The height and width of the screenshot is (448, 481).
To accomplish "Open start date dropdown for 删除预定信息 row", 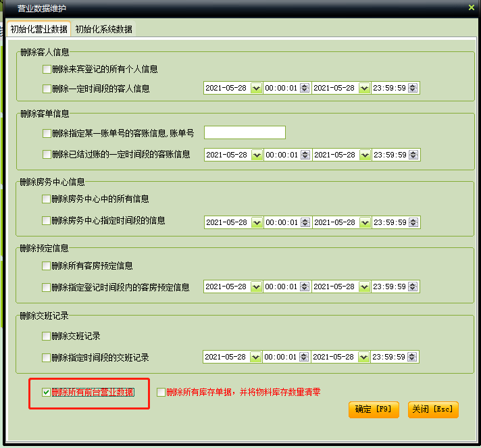I will (x=256, y=287).
